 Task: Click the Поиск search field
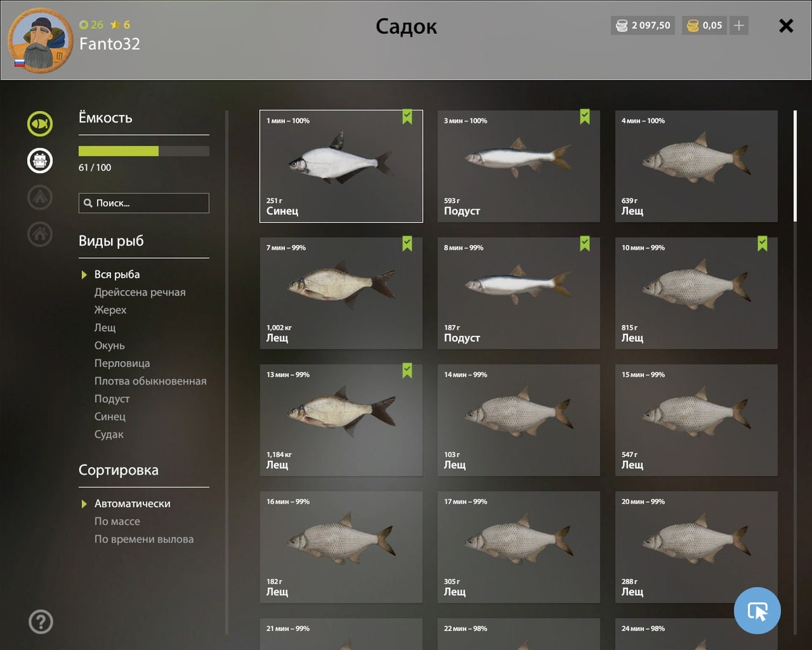pyautogui.click(x=143, y=203)
